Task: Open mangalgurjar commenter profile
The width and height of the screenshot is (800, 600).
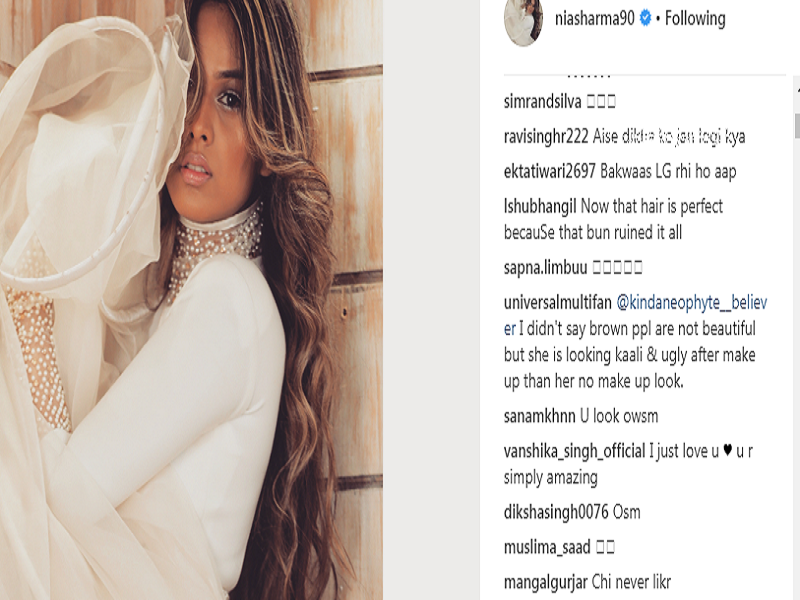Action: (545, 583)
